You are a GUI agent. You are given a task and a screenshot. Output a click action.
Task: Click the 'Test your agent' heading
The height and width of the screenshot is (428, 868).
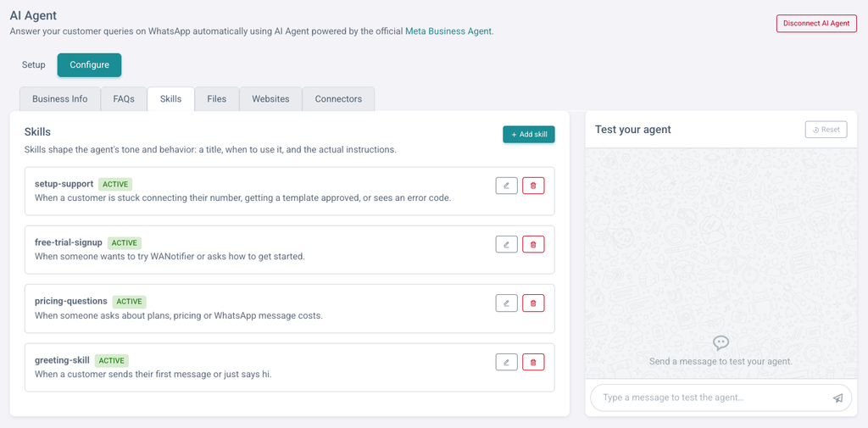coord(632,130)
